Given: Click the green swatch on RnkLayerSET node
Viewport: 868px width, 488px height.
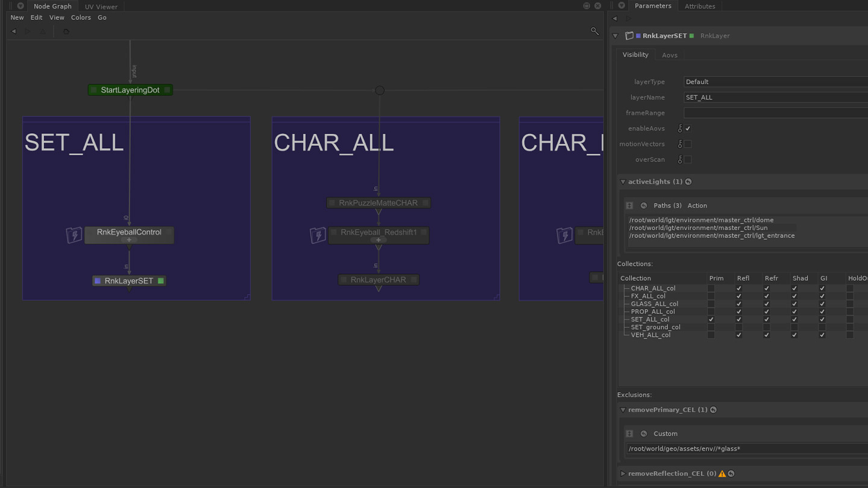Looking at the screenshot, I should pyautogui.click(x=161, y=281).
